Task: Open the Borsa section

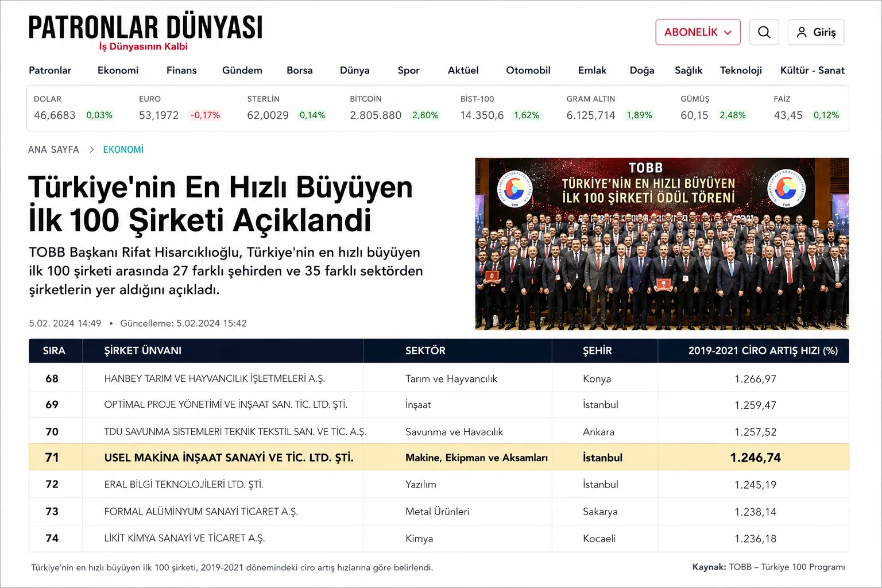Action: 300,70
